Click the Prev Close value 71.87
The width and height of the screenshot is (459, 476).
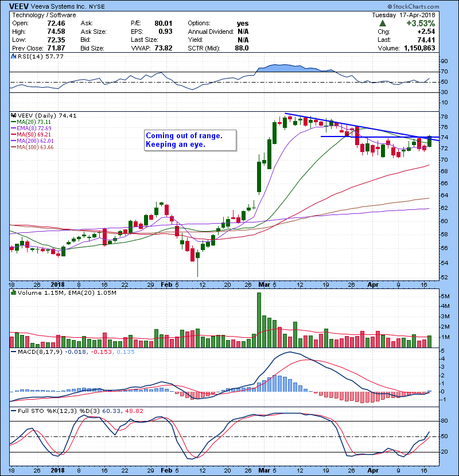pyautogui.click(x=56, y=48)
